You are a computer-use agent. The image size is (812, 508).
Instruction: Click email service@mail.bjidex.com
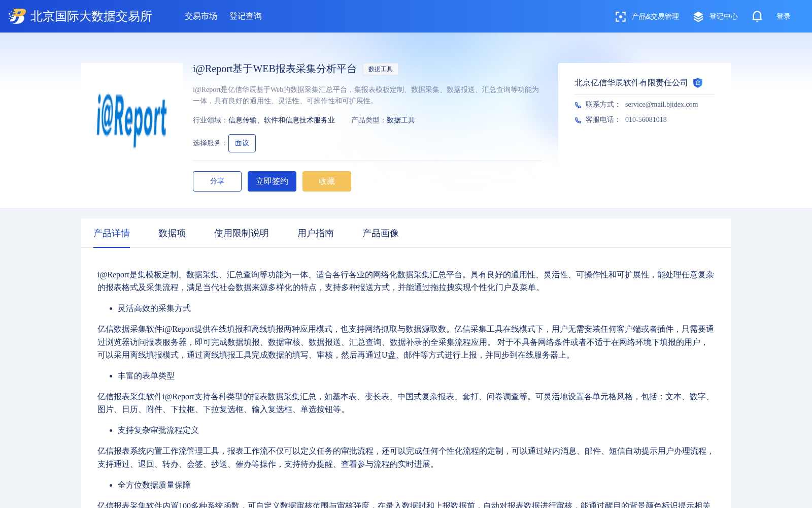[x=662, y=105]
